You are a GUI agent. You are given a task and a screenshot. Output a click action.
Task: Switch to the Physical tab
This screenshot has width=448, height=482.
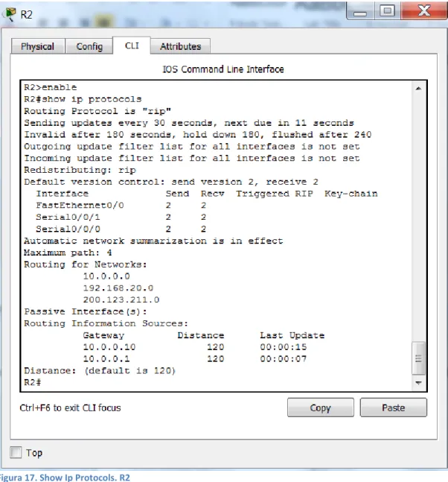pyautogui.click(x=38, y=46)
